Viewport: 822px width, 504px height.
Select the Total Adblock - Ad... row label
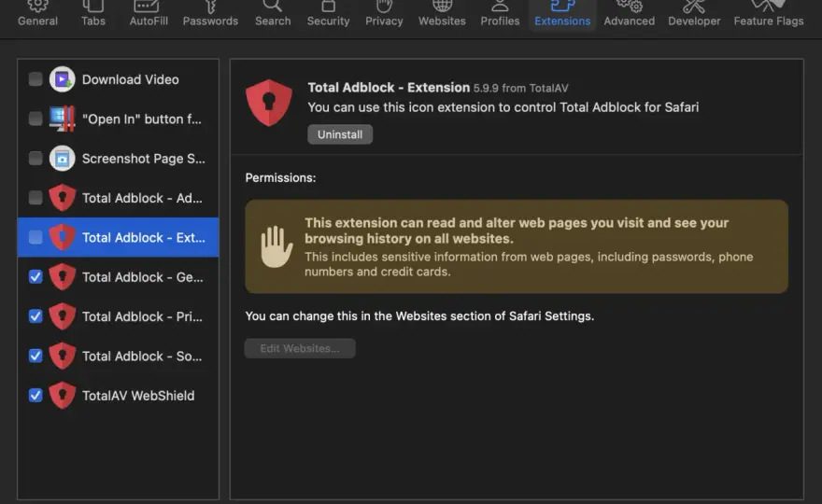(142, 198)
